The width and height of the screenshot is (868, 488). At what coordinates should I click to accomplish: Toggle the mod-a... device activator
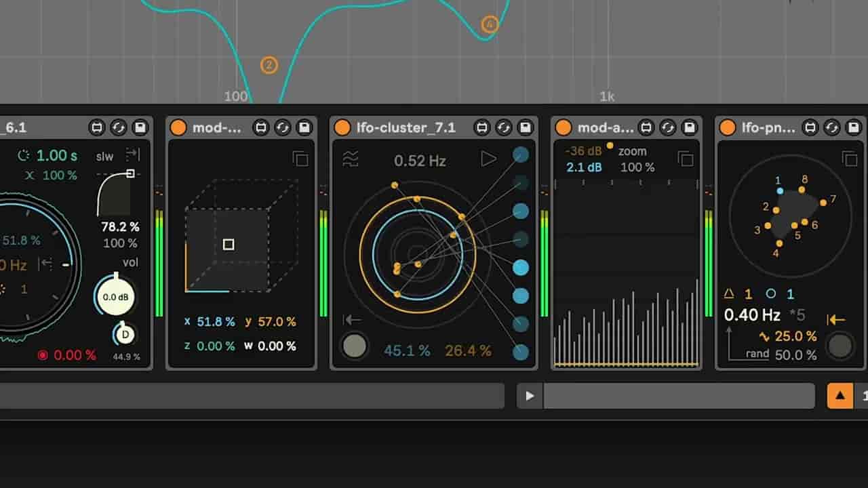point(564,127)
